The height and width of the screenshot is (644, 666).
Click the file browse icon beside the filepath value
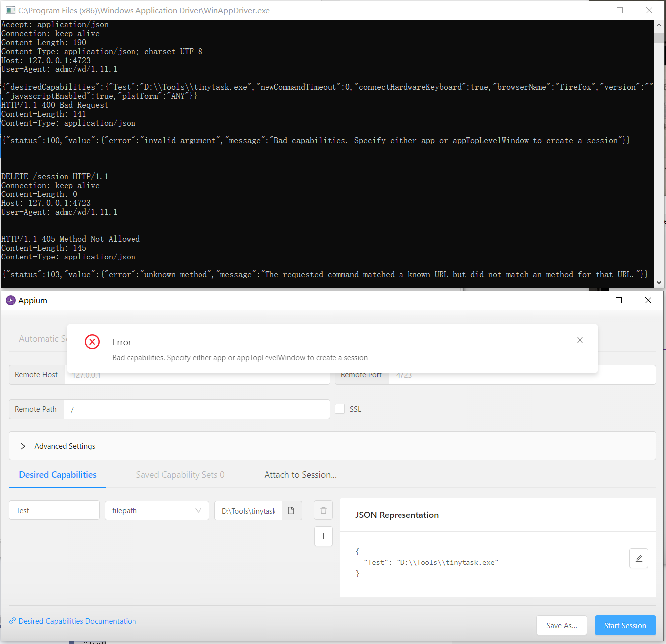click(x=292, y=510)
